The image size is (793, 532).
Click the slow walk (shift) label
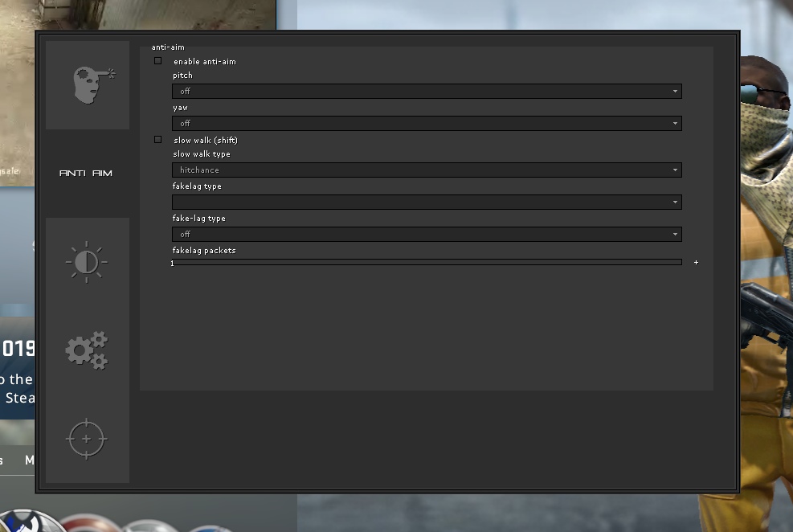coord(206,140)
